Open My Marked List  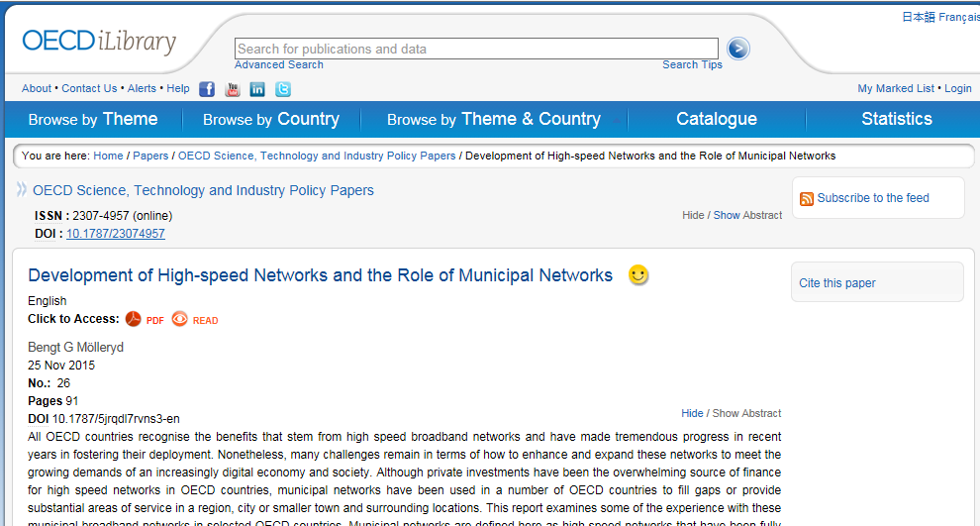(x=896, y=89)
